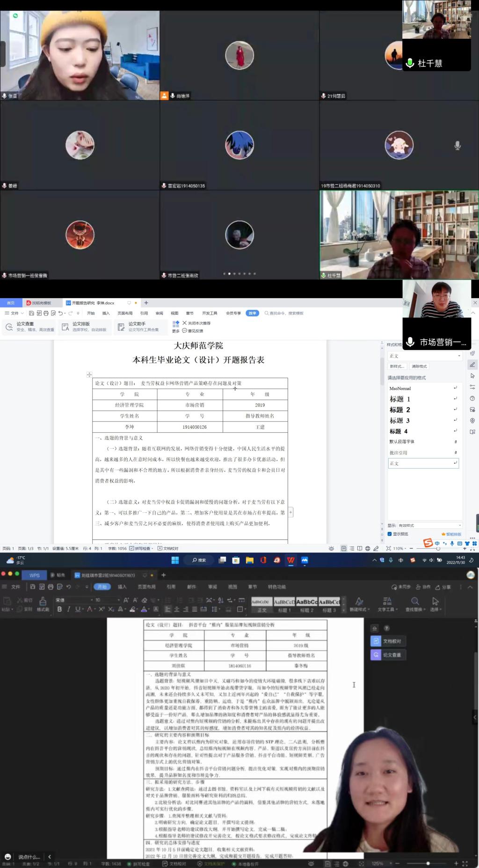The image size is (479, 868).
Task: Open the 论文助手 thesis assistant tool
Action: click(121, 327)
